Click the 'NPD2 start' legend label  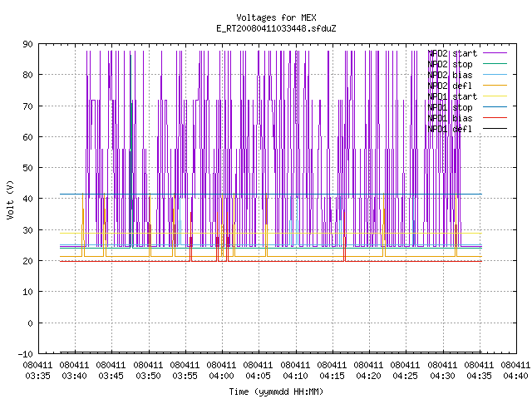coord(452,53)
